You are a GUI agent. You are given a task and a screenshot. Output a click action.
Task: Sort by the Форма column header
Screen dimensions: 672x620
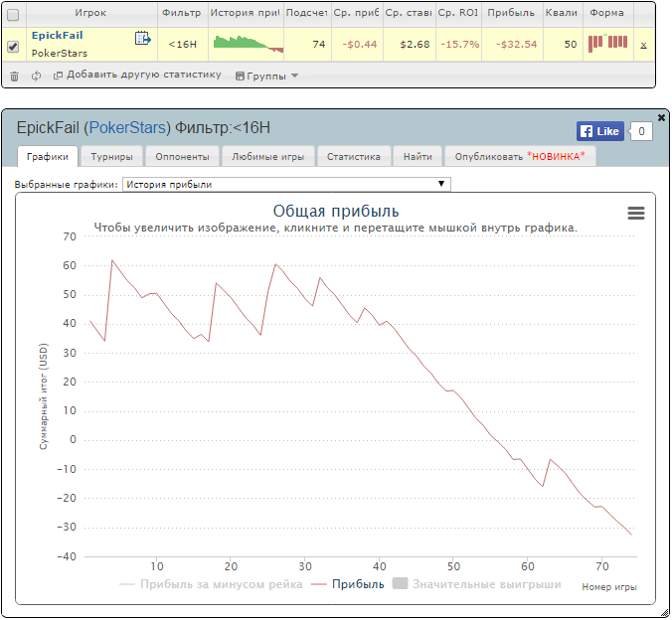[606, 13]
